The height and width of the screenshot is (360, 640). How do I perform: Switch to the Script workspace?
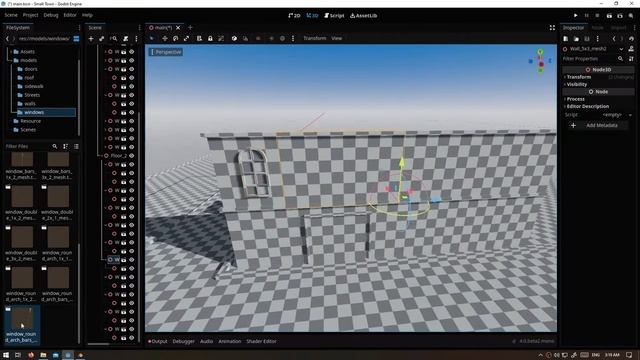tap(334, 16)
